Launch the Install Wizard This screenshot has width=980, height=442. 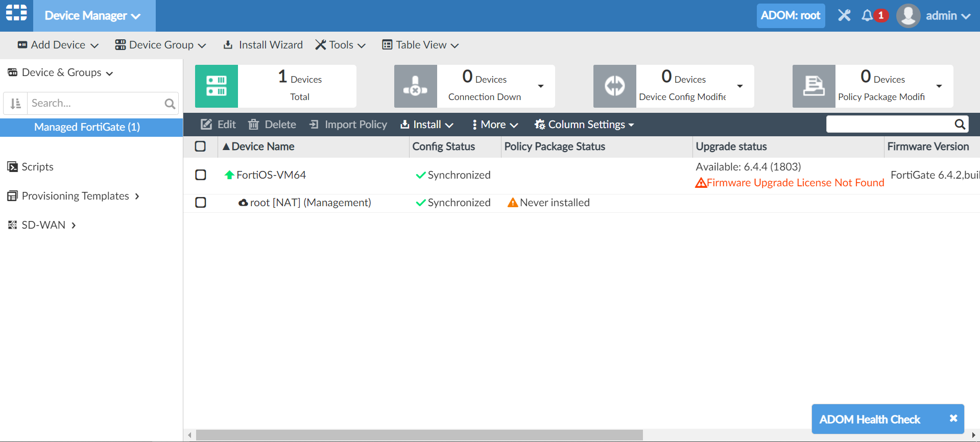tap(264, 45)
